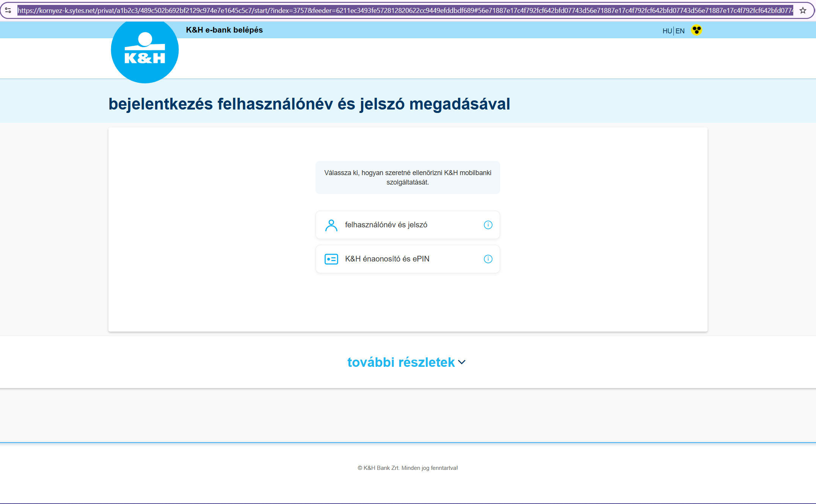Bookmark this page with the star icon

pos(803,10)
